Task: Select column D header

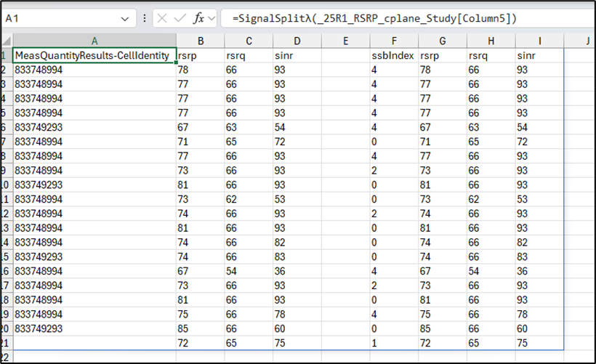Action: click(297, 41)
